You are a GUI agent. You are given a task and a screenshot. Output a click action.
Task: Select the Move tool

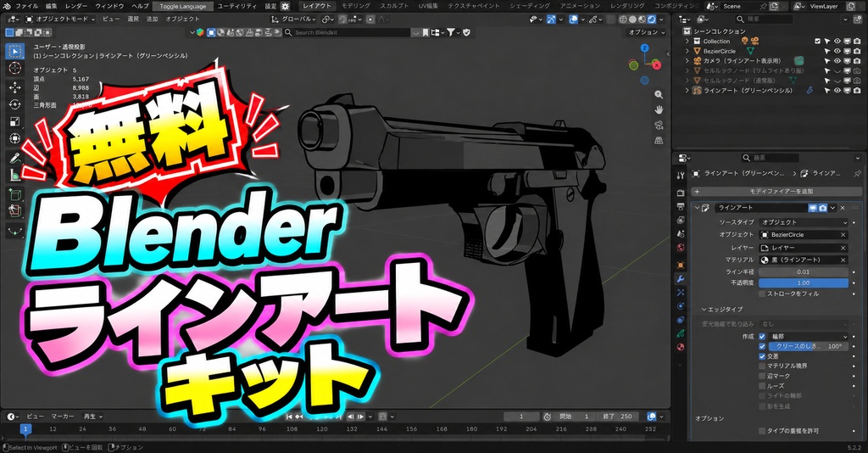pyautogui.click(x=15, y=87)
